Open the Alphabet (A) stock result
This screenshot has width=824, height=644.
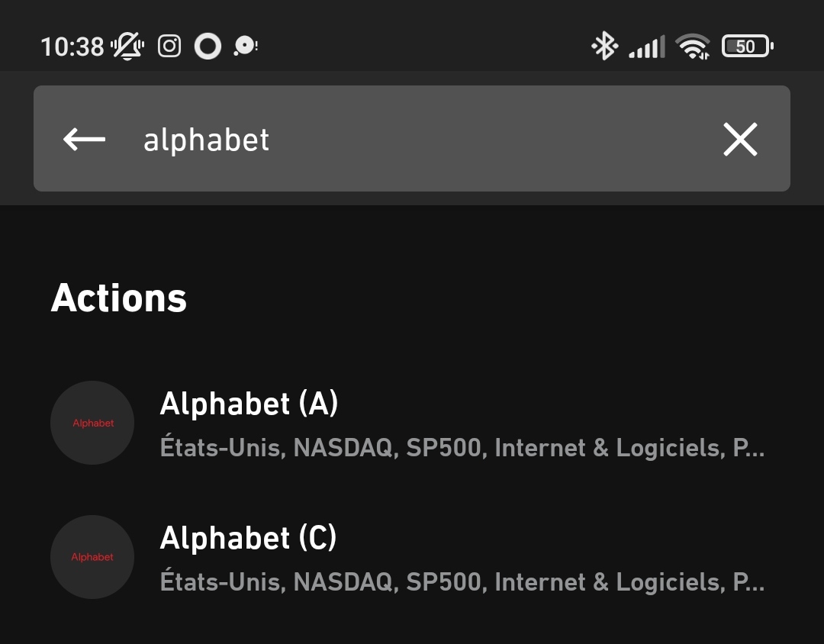coord(412,423)
